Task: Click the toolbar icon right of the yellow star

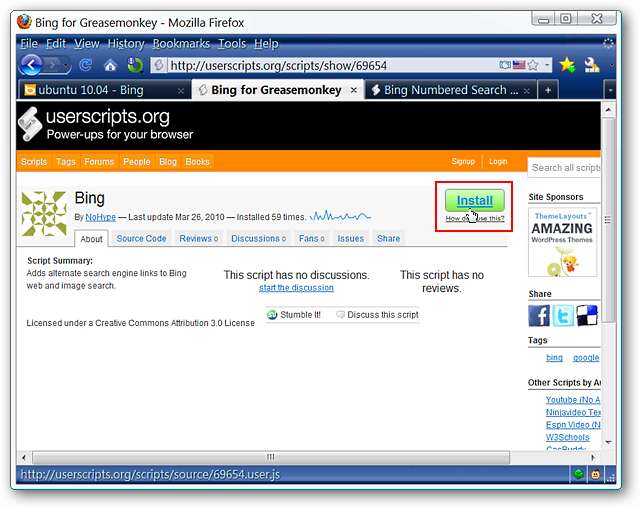Action: pyautogui.click(x=591, y=64)
